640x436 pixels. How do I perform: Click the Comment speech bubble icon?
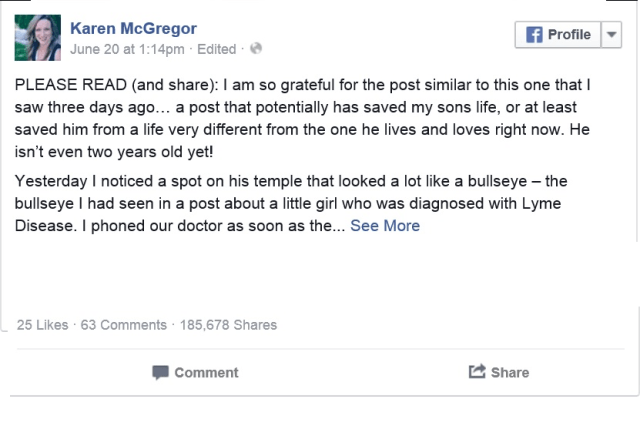[160, 372]
